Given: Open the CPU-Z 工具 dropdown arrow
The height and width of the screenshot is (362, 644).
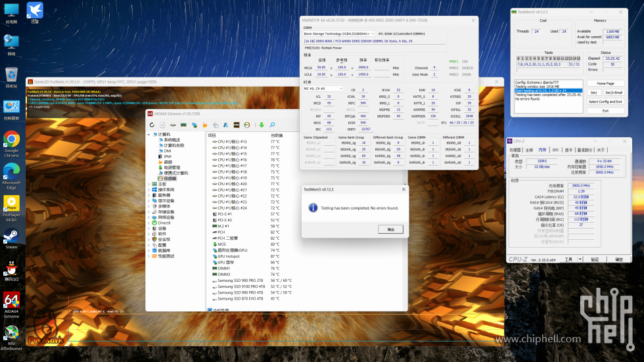Looking at the screenshot, I should [x=580, y=260].
